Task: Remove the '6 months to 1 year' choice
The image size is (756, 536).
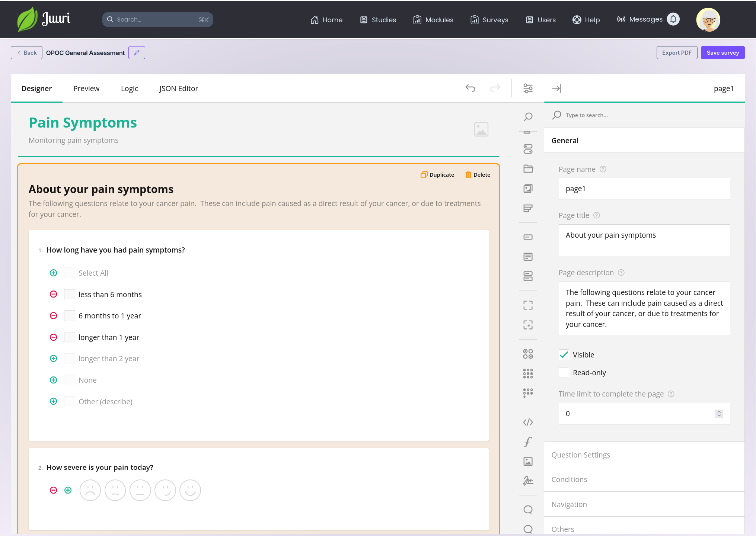Action: (54, 315)
